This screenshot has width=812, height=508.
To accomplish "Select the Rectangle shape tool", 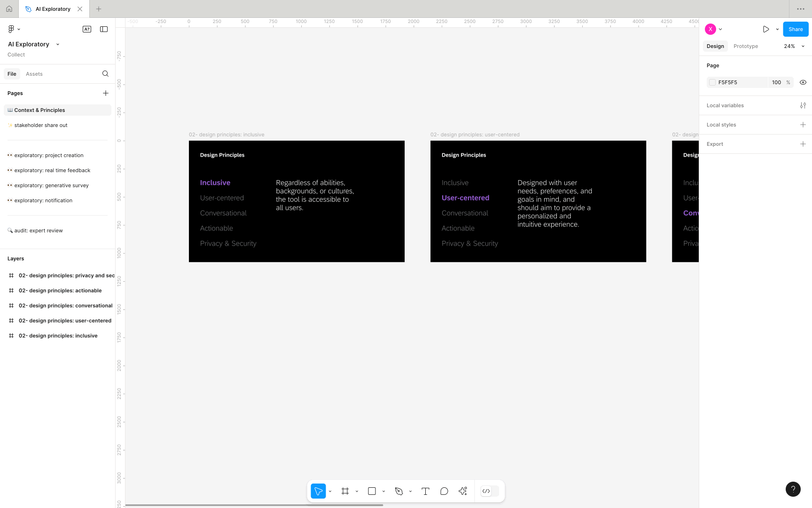I will (x=372, y=491).
